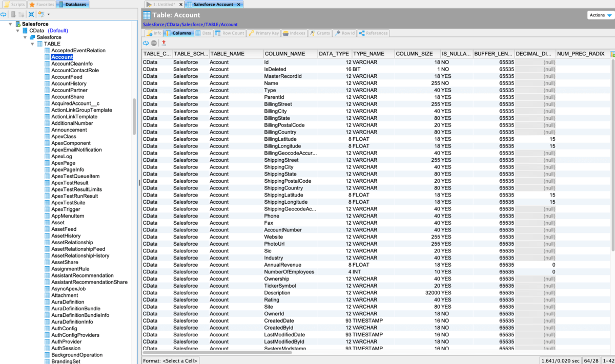Viewport: 615px width, 364px height.
Task: Collapse the CData (Default) node
Action: coord(17,31)
